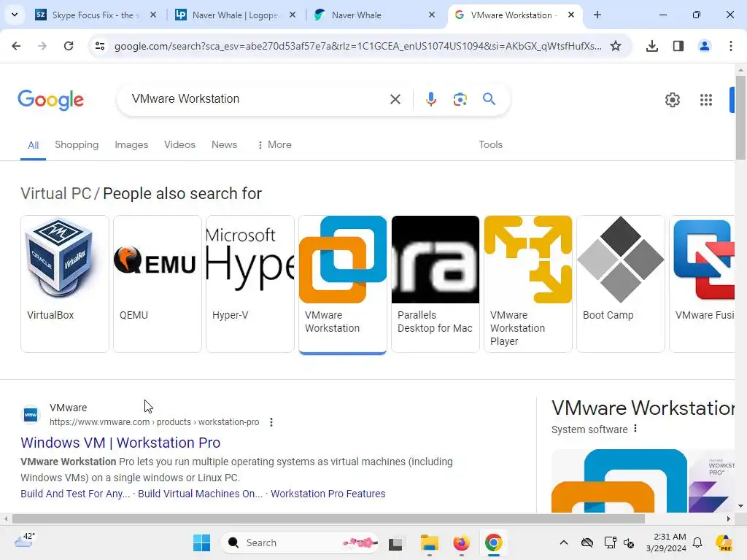Screen dimensions: 747x560
Task: Open tab search dropdown arrow
Action: pos(15,15)
